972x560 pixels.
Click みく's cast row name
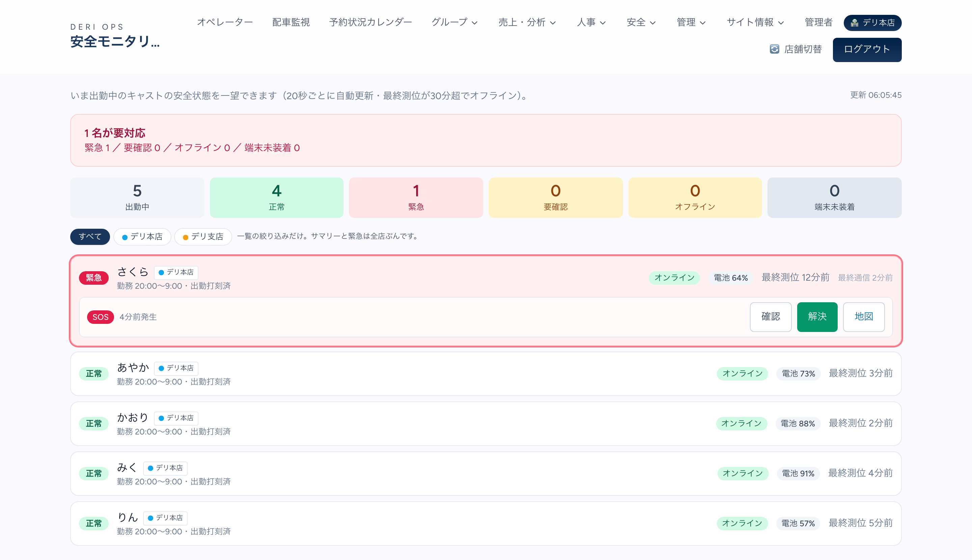point(127,467)
